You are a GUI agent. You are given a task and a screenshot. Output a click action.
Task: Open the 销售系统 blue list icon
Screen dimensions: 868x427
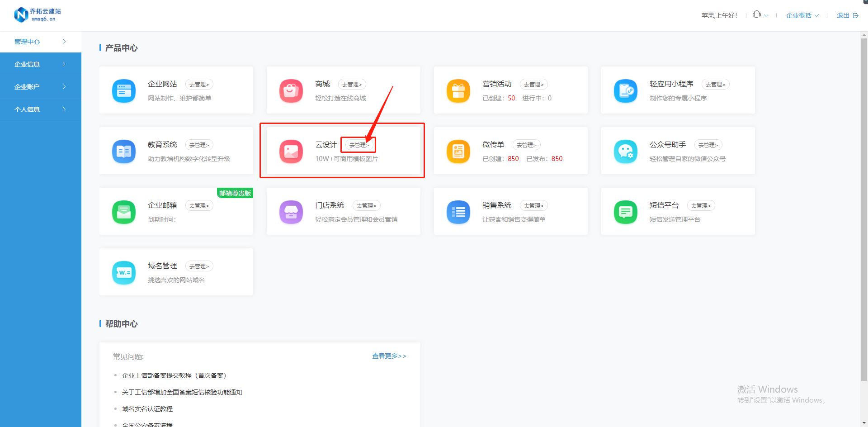click(x=458, y=212)
